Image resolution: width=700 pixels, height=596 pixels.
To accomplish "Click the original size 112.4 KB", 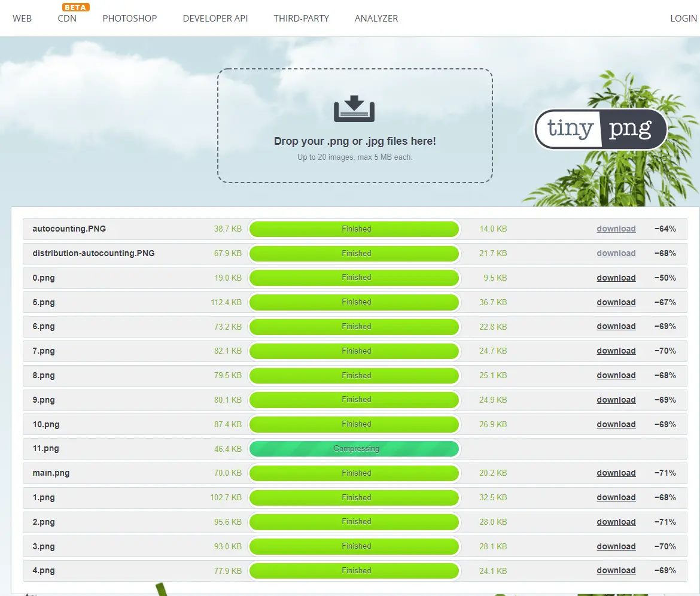I will coord(226,302).
